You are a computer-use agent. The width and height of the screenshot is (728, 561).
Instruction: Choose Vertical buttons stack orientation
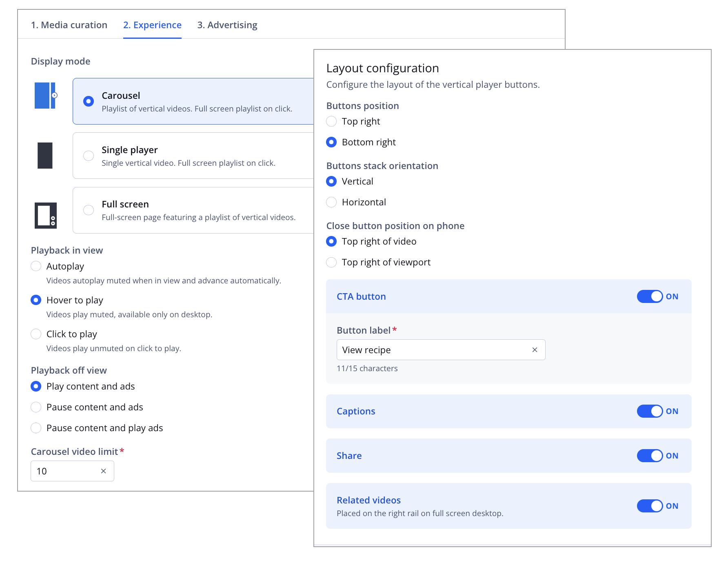[331, 181]
